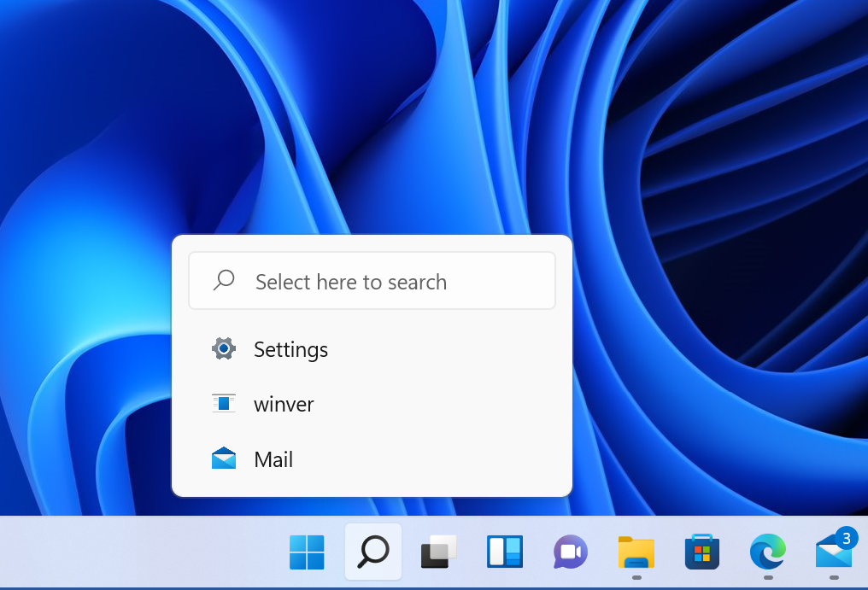This screenshot has height=590, width=868.
Task: Click the Mail envelope icon in search results
Action: click(223, 459)
